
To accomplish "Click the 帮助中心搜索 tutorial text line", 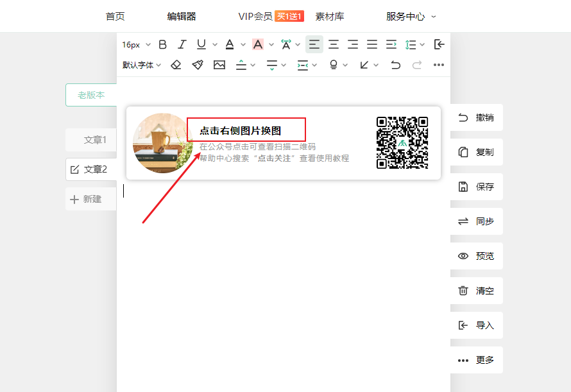I will [x=274, y=158].
